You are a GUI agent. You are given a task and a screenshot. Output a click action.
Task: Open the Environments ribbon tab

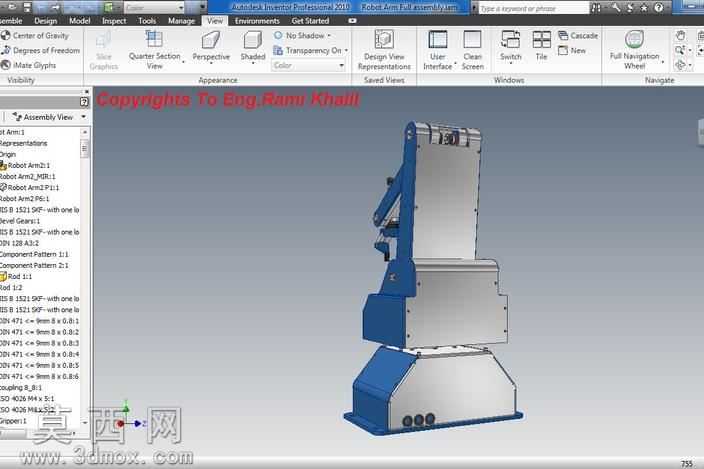pyautogui.click(x=257, y=21)
